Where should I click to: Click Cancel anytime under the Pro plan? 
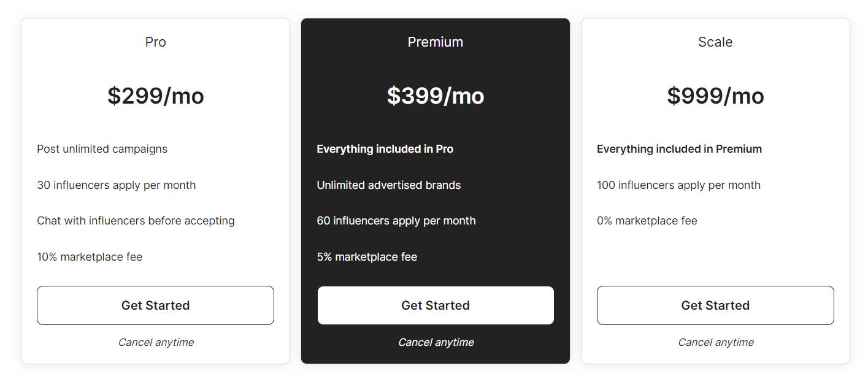point(155,342)
